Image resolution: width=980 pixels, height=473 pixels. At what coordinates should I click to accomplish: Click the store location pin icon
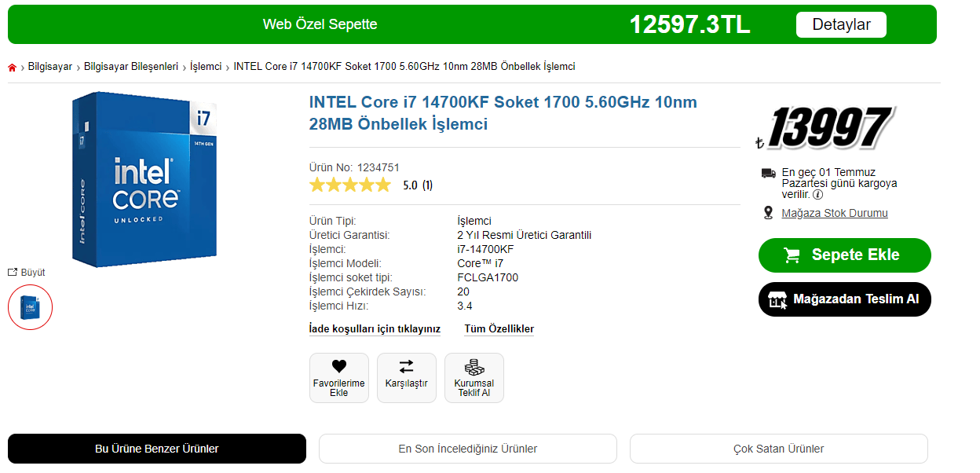tap(769, 213)
